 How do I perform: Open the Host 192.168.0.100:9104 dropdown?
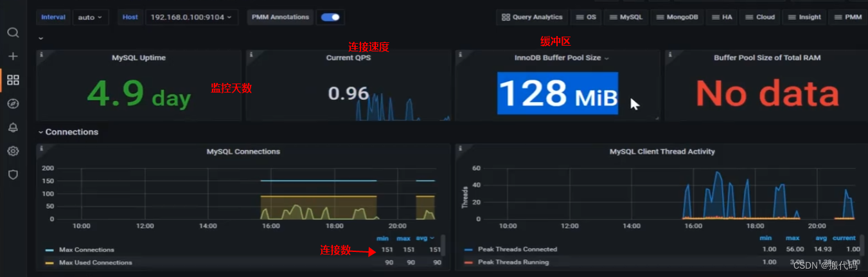pos(192,17)
